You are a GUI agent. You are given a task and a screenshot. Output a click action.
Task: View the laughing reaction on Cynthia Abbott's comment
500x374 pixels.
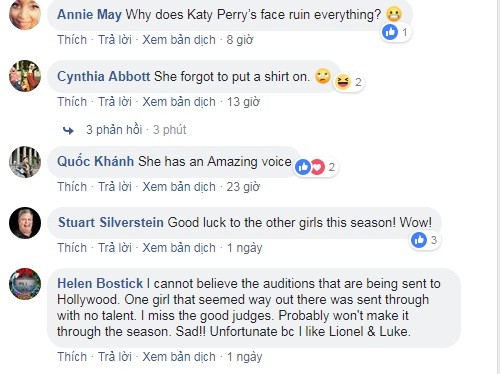pos(349,82)
